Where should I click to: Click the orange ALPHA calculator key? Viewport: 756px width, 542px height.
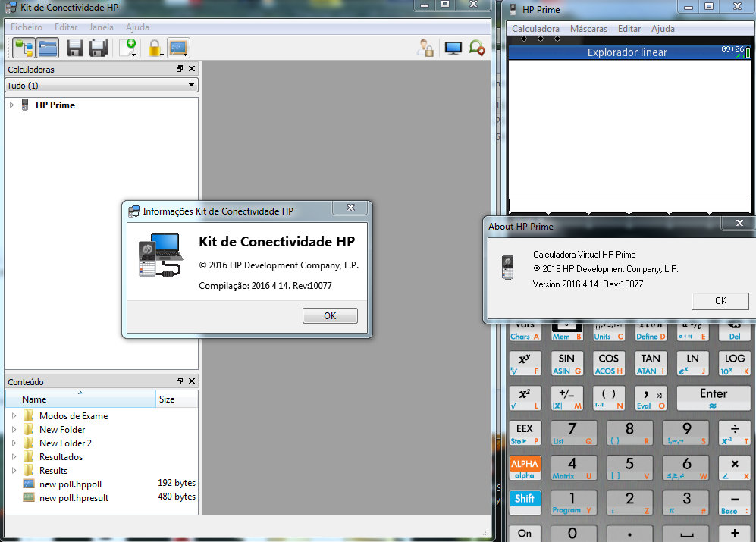point(525,468)
